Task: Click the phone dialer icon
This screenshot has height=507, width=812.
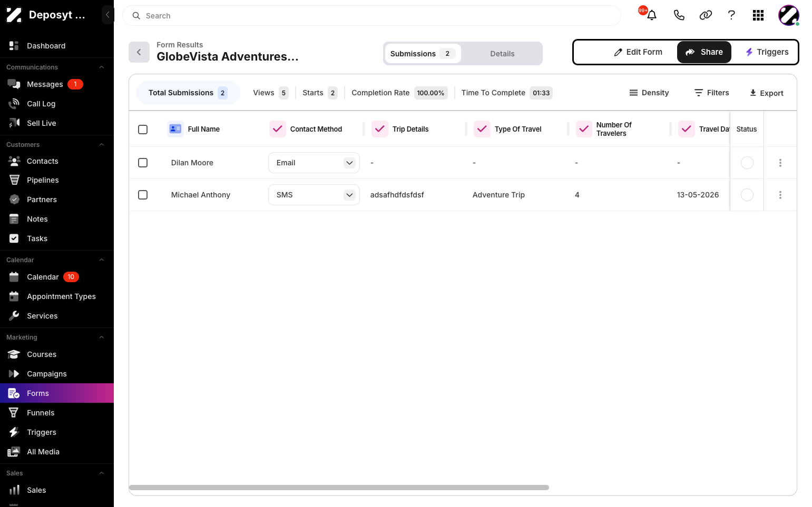Action: click(679, 15)
